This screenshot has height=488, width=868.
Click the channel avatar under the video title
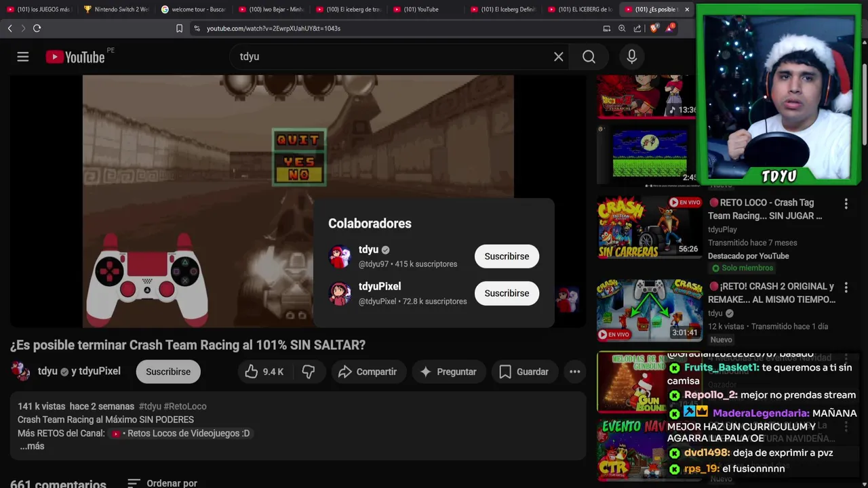click(x=20, y=371)
